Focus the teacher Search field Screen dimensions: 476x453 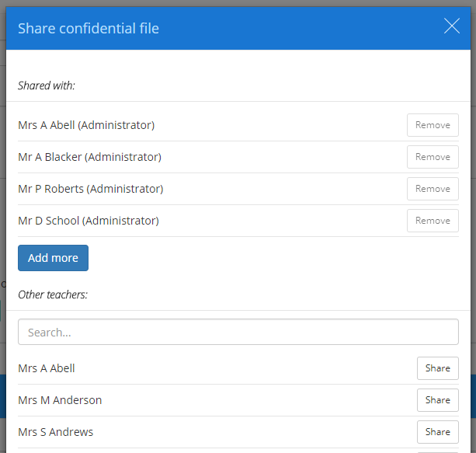[x=238, y=332]
